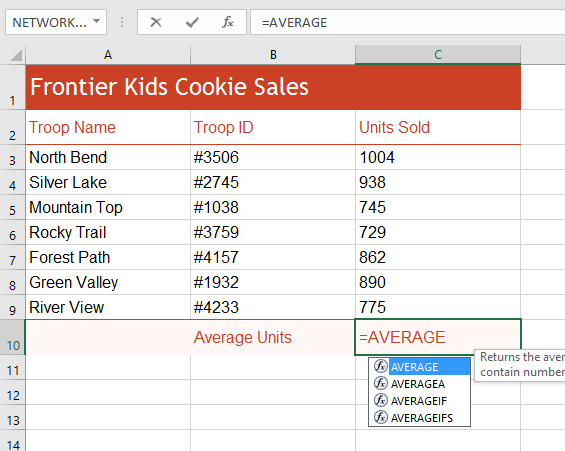Pick the AVERAGEIF function icon
This screenshot has width=565, height=451.
[x=381, y=400]
